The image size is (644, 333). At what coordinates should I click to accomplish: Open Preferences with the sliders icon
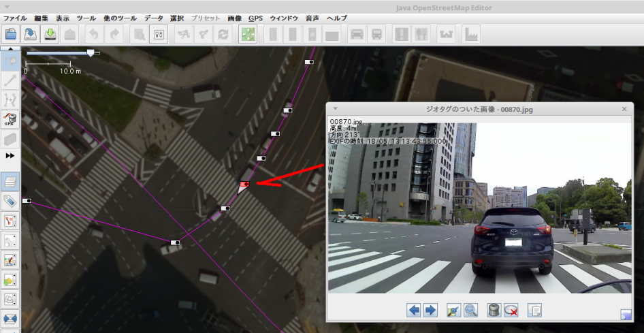(159, 34)
